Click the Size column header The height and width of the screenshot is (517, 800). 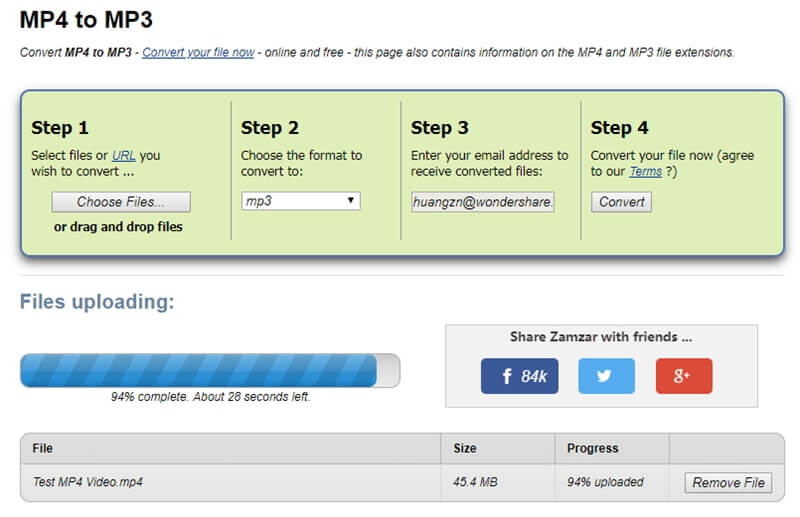[465, 449]
